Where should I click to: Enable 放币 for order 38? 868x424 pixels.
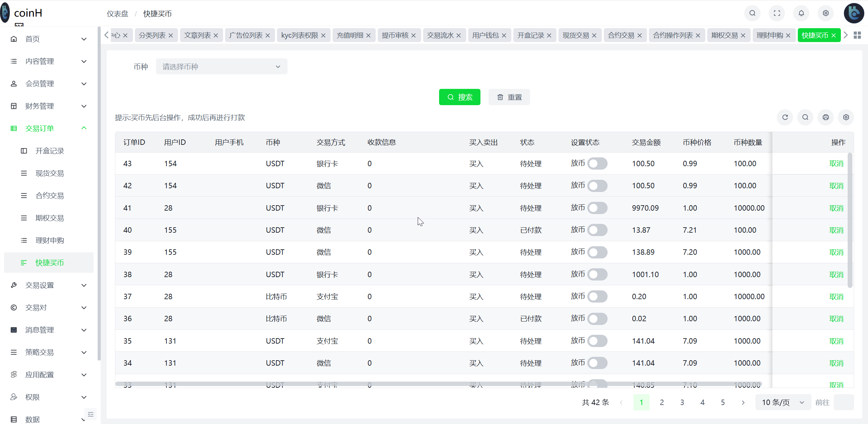coord(597,274)
